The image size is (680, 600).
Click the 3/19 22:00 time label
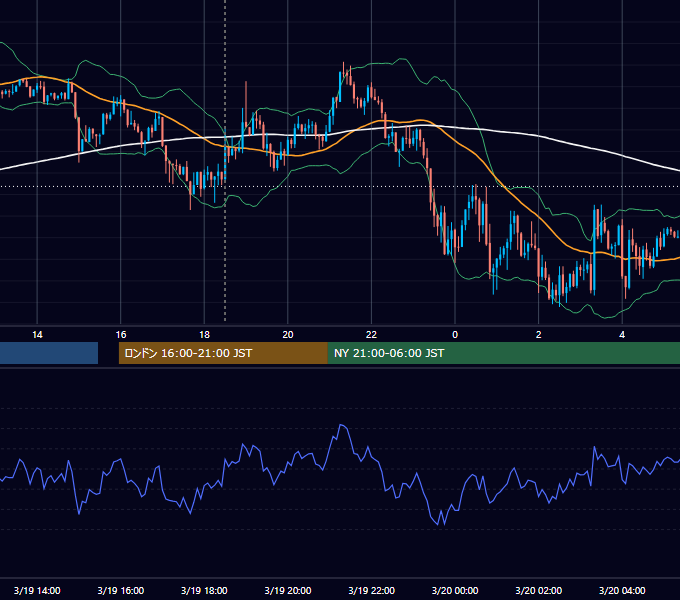[x=371, y=590]
